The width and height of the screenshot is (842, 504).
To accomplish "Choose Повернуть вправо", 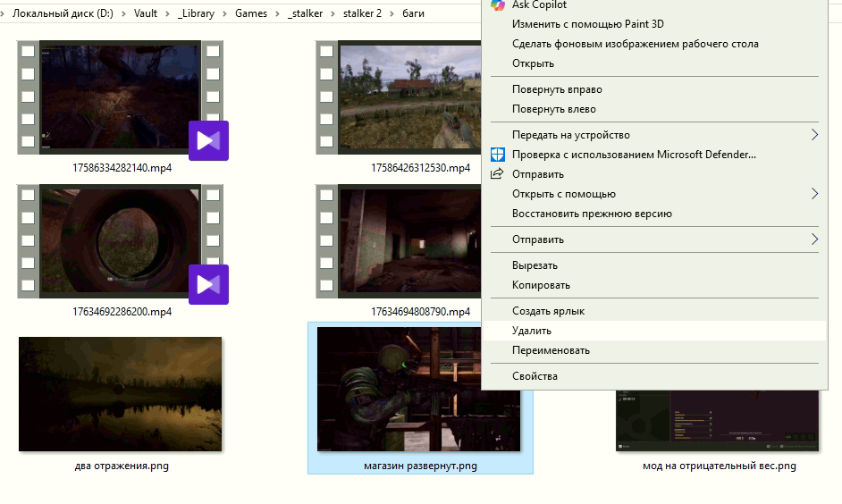I will pos(654,89).
